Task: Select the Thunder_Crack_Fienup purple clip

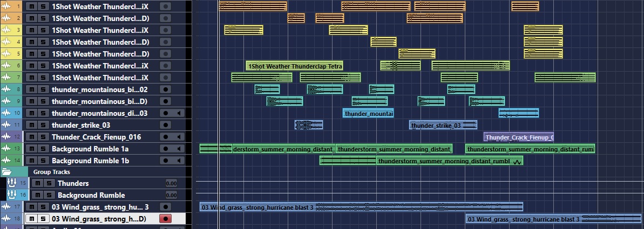Action: 518,137
